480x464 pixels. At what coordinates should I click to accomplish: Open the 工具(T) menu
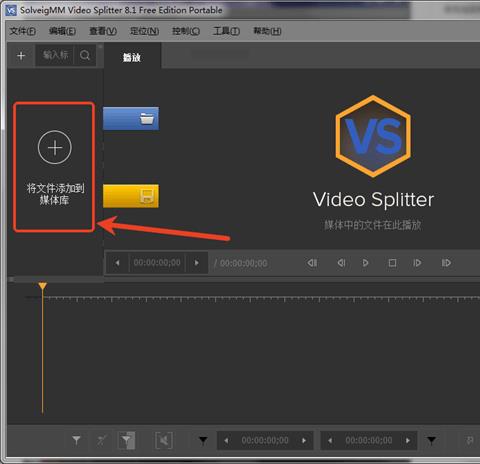pyautogui.click(x=226, y=31)
